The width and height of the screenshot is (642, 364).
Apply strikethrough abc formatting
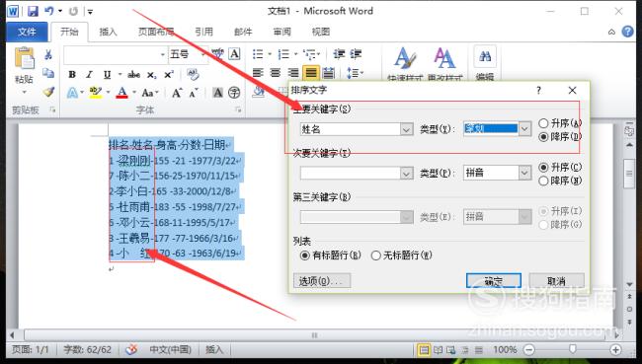tap(133, 74)
